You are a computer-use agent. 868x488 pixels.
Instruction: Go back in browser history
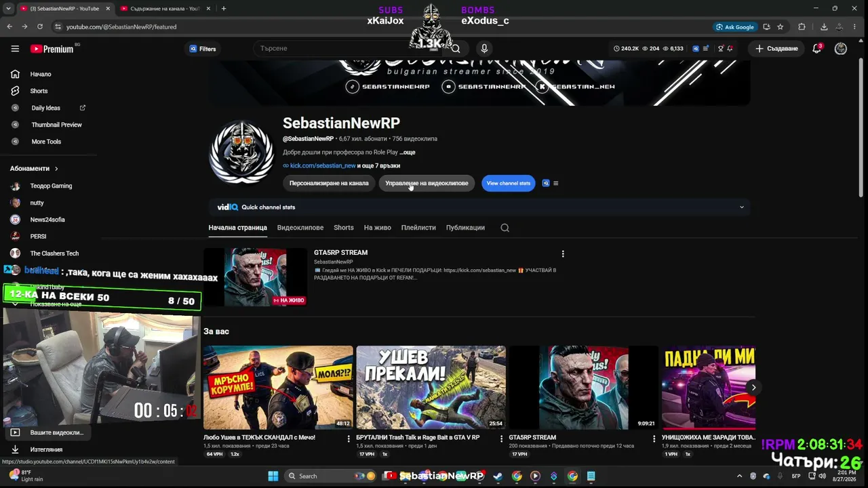9,27
